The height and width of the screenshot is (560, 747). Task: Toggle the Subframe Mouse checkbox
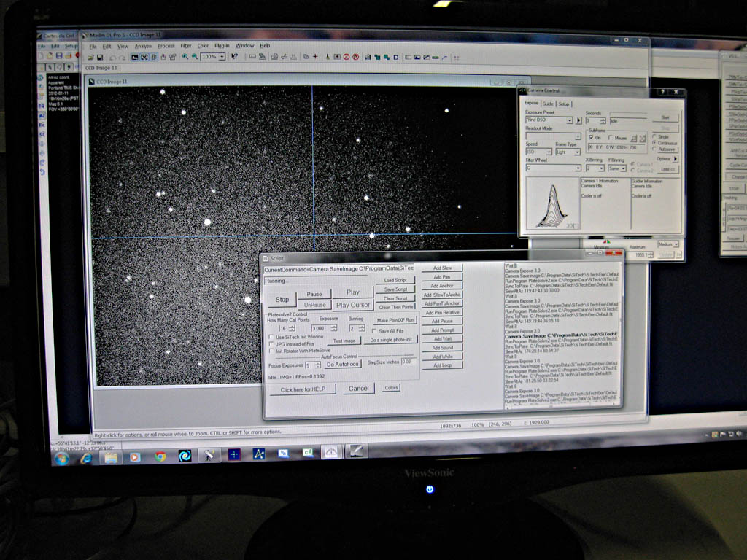point(611,138)
